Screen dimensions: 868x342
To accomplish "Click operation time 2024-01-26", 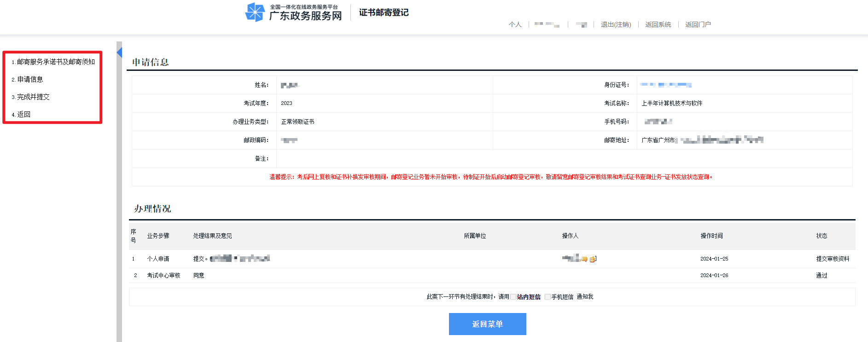I will (x=714, y=275).
